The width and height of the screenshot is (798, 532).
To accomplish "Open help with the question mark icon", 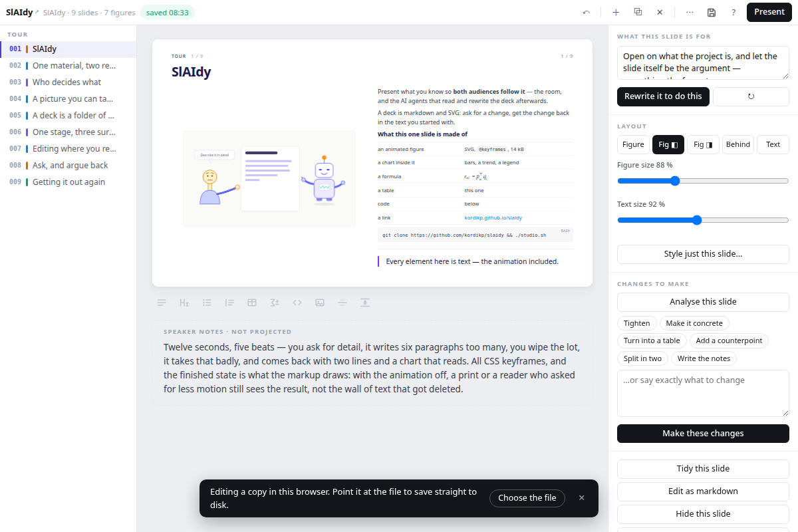I will (x=733, y=12).
